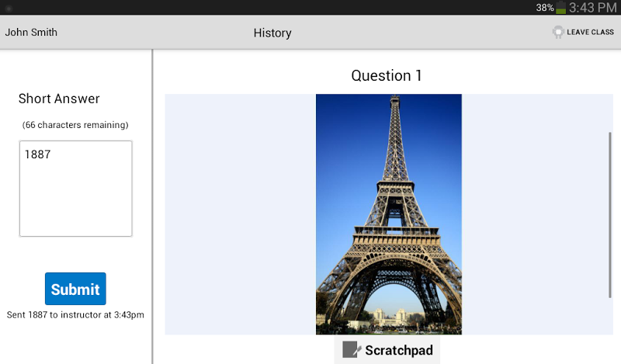621x364 pixels.
Task: Click the Short Answer heading
Action: pyautogui.click(x=59, y=99)
